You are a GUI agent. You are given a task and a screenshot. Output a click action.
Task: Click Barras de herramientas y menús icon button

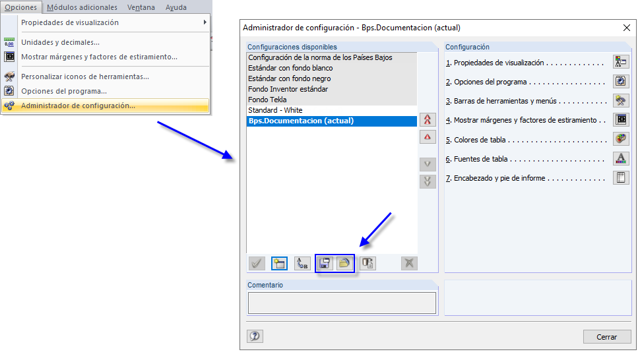tap(621, 100)
